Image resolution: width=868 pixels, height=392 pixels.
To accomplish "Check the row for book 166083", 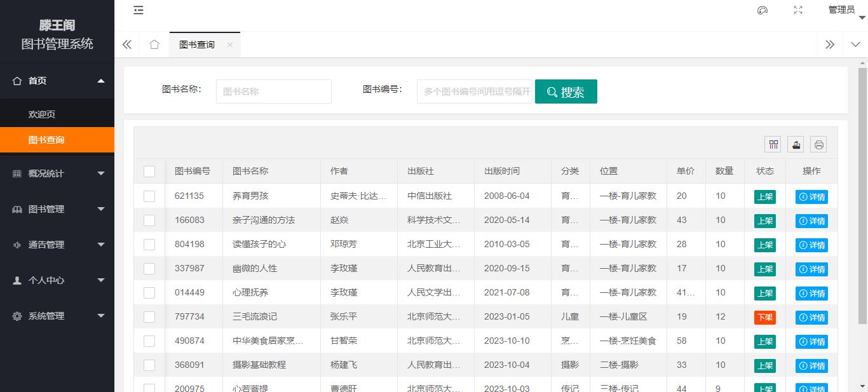I will pyautogui.click(x=149, y=220).
